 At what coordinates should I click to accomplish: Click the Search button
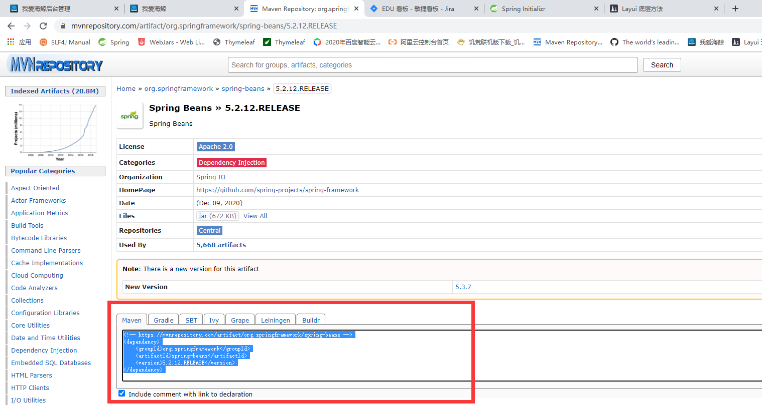coord(662,65)
